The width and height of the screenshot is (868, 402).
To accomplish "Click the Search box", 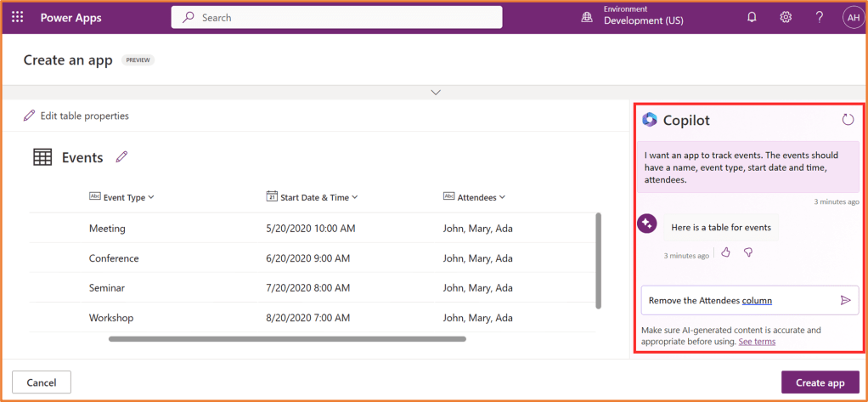I will tap(336, 17).
